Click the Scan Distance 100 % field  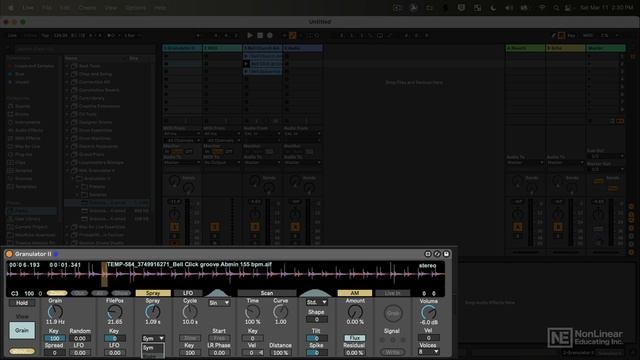280,353
